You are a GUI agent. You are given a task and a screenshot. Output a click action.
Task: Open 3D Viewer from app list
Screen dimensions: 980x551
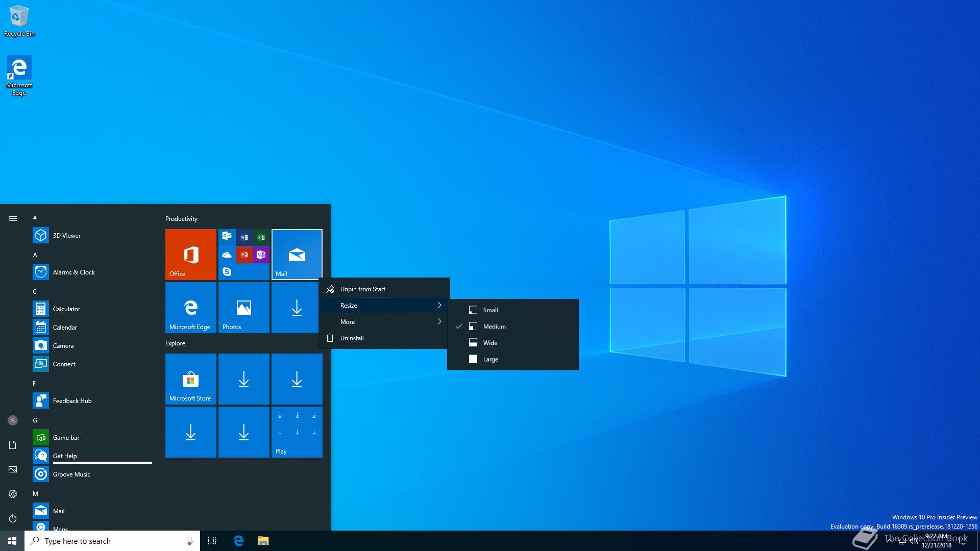pos(92,235)
